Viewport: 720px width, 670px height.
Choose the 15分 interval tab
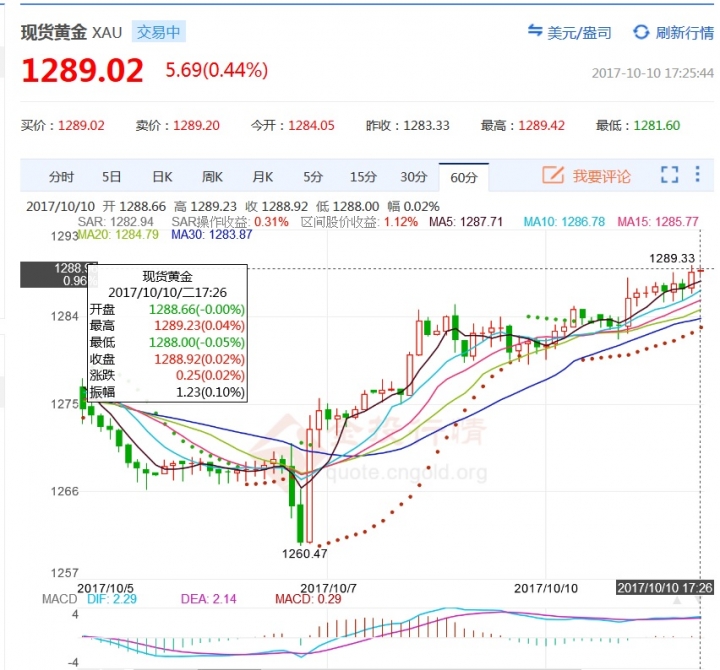coord(363,177)
